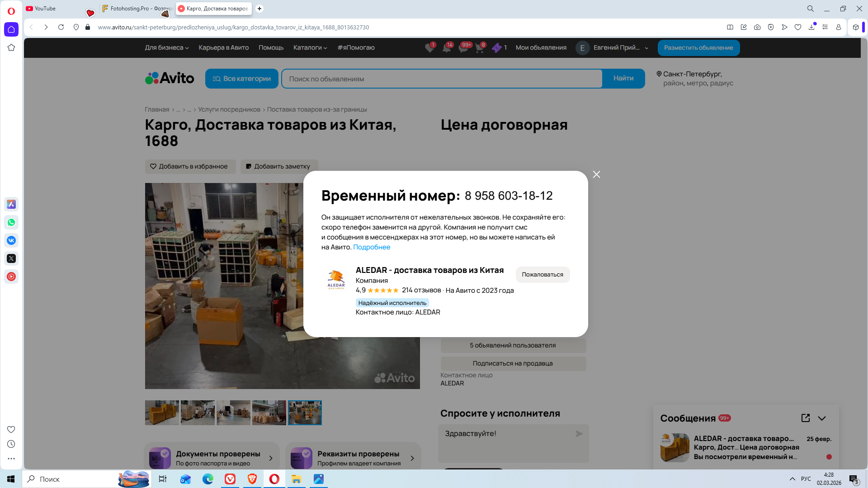Open Brave browser from the taskbar
This screenshot has width=868, height=488.
pos(252,479)
